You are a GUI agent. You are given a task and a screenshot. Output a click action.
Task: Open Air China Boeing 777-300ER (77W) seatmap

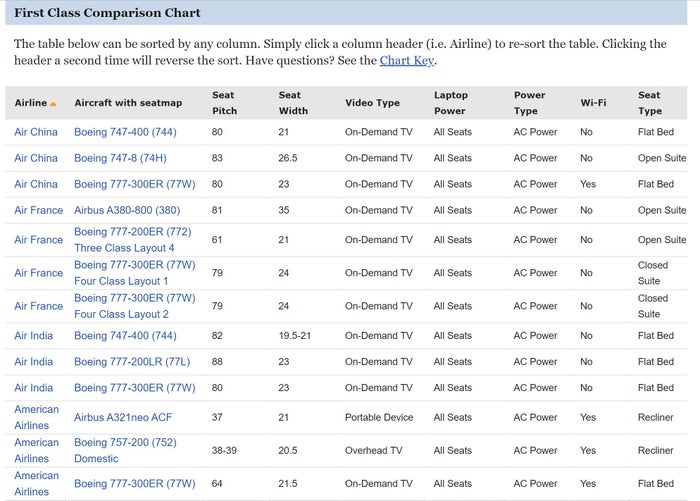[135, 184]
